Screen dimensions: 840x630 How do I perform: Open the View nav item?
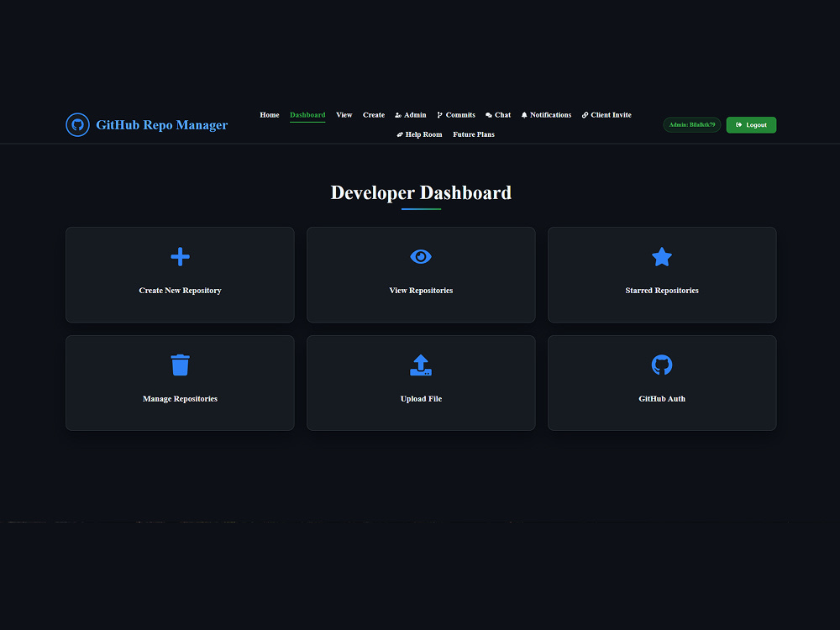(344, 115)
